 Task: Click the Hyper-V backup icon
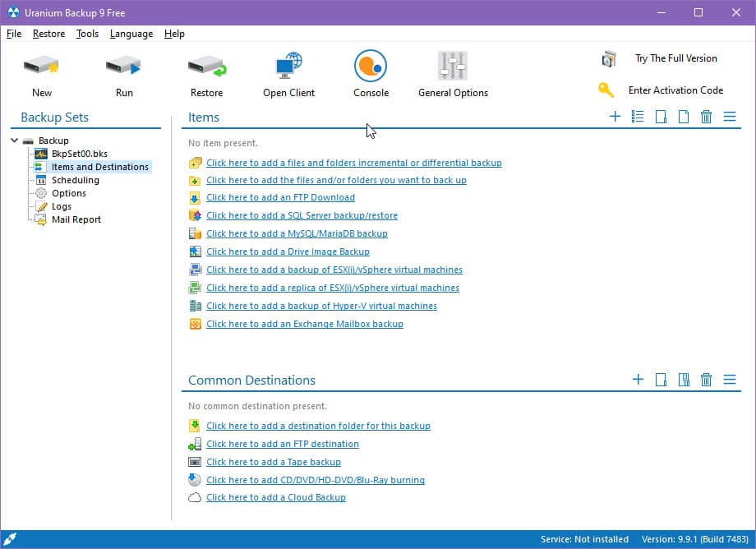(x=195, y=306)
